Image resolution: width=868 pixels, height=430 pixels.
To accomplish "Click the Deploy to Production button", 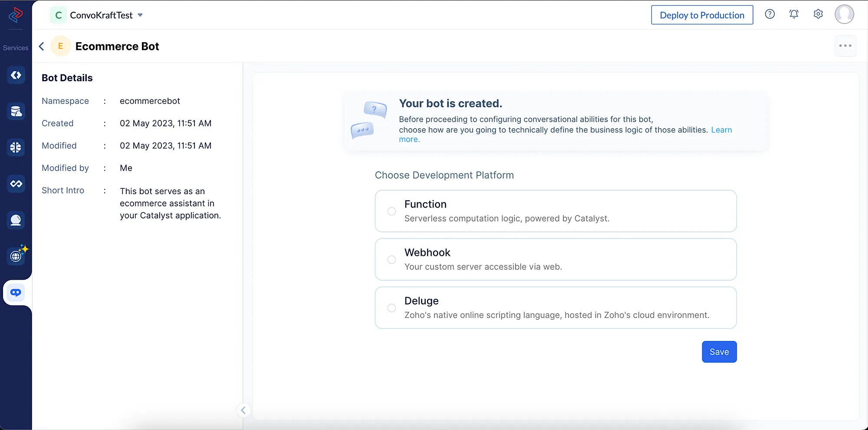I will pyautogui.click(x=702, y=15).
